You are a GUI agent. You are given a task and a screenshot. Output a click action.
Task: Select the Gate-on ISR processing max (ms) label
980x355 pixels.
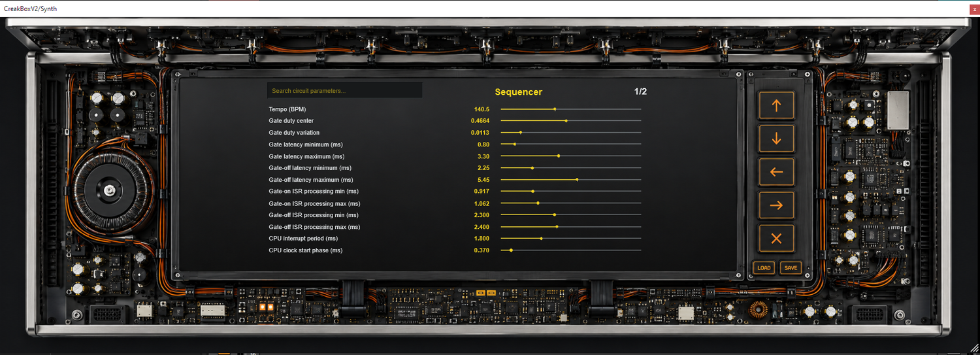(x=314, y=203)
